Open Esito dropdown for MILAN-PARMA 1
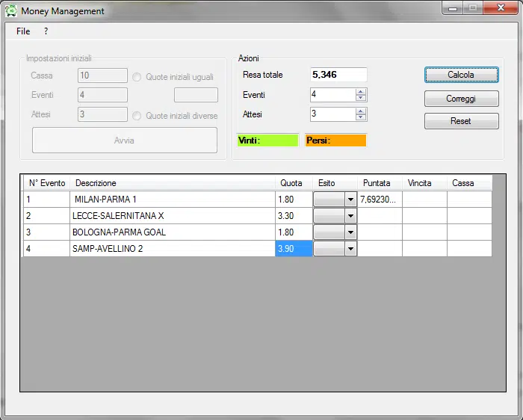523x420 pixels. pyautogui.click(x=350, y=200)
